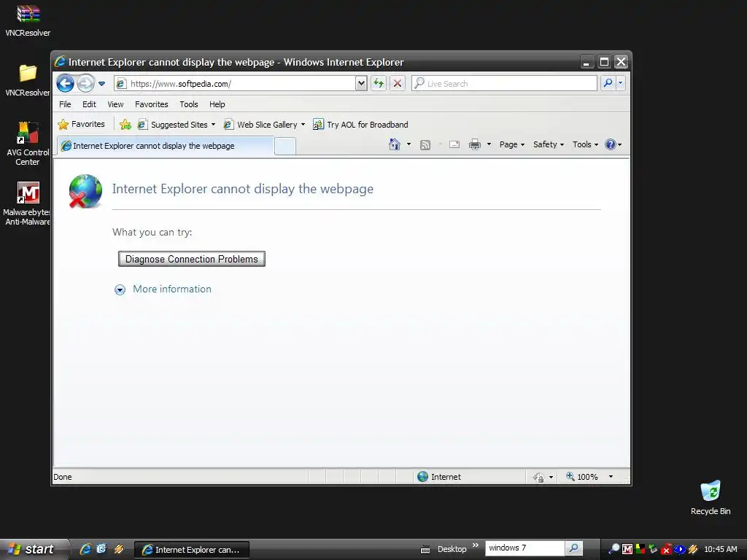Open the View menu
747x560 pixels.
pos(115,104)
